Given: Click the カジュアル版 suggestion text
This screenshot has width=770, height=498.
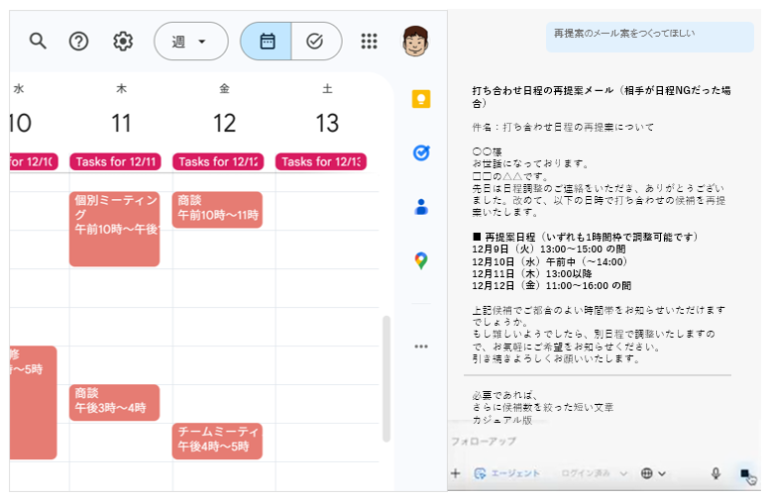Looking at the screenshot, I should point(502,420).
